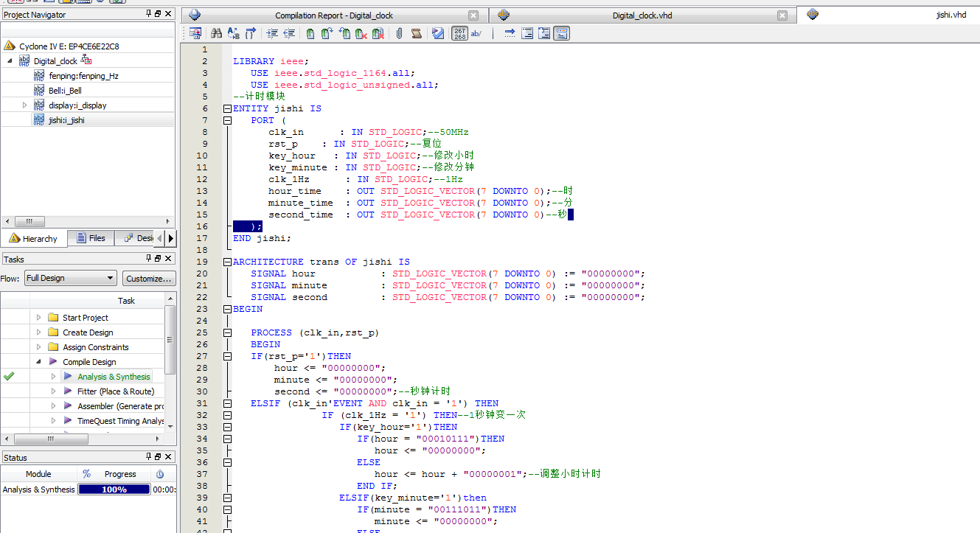Click the Toggle Bookmark green flag icon
Viewport: 980px width, 533px height.
[310, 33]
